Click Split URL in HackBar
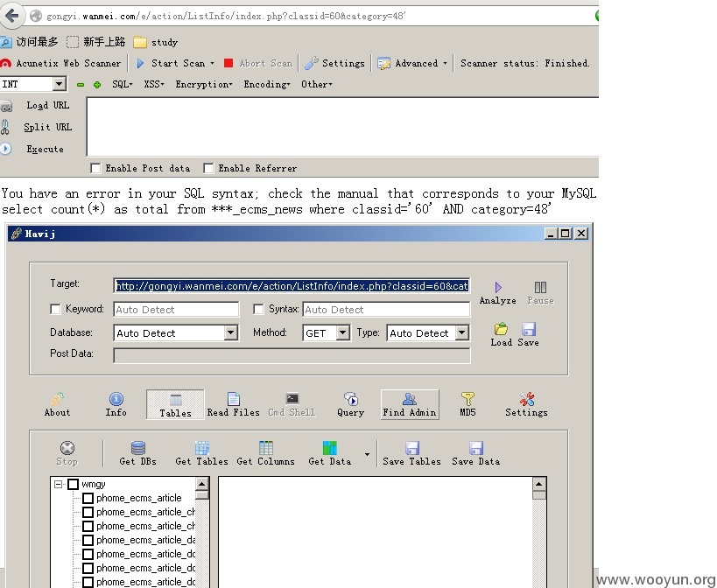Screen dimensions: 717x588 coord(47,127)
